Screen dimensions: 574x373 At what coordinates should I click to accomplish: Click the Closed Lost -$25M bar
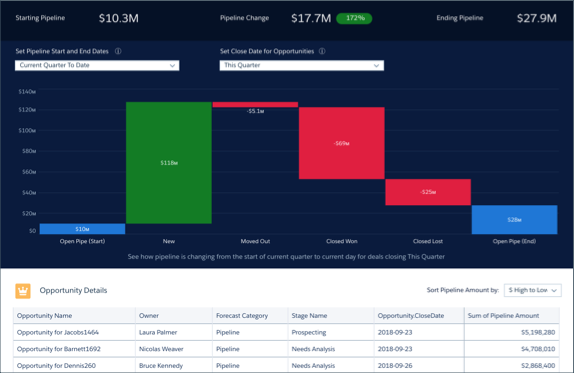tap(428, 192)
